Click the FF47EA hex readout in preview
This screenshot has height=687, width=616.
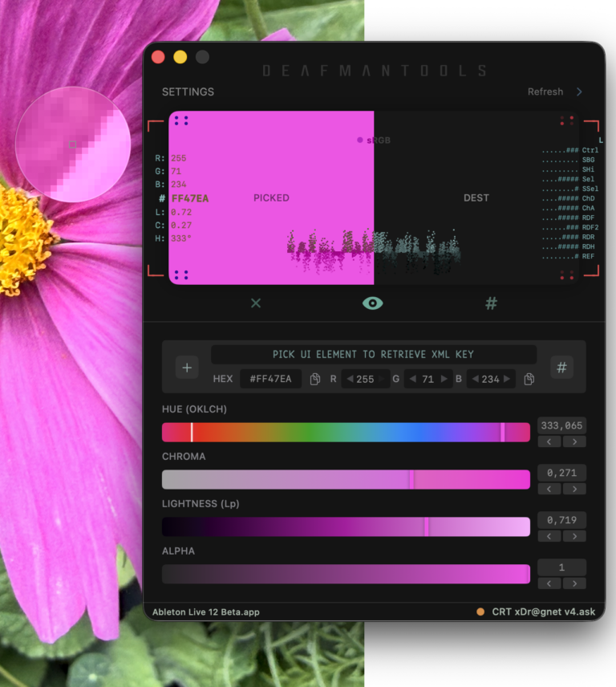pos(190,198)
